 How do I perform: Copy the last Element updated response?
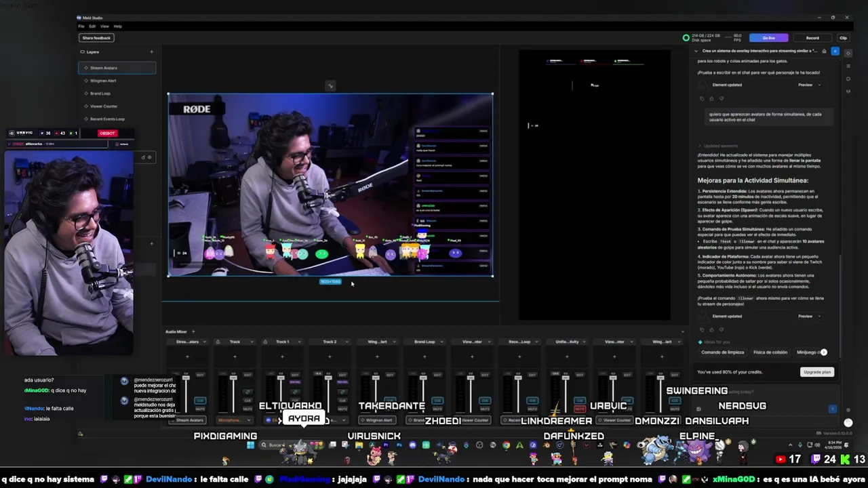(x=702, y=329)
